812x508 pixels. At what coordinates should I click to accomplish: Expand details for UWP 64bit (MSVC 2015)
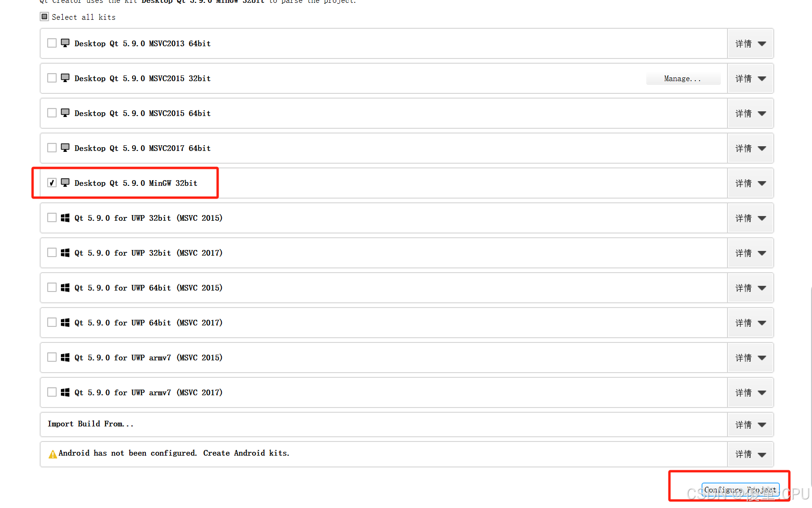[750, 288]
